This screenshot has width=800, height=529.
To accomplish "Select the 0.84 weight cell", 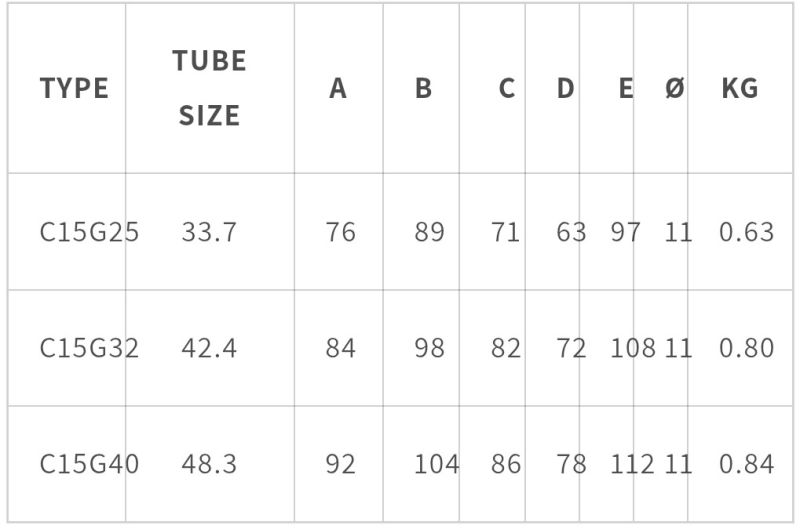I will click(746, 465).
